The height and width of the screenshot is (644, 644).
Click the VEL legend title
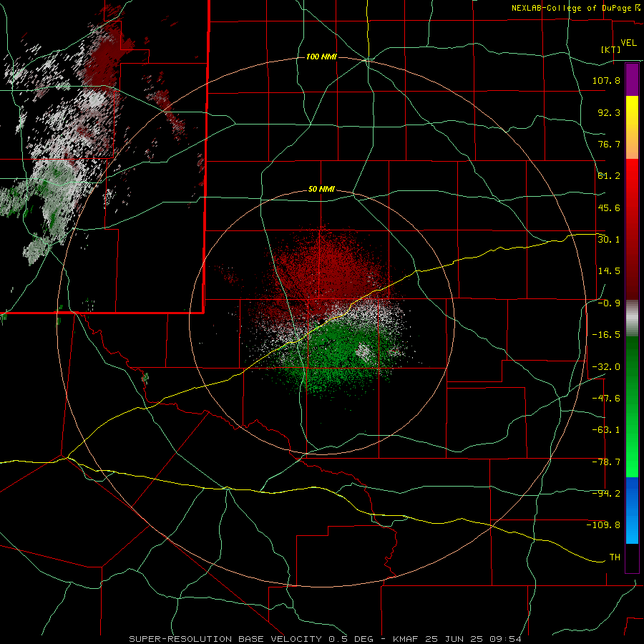pos(629,43)
